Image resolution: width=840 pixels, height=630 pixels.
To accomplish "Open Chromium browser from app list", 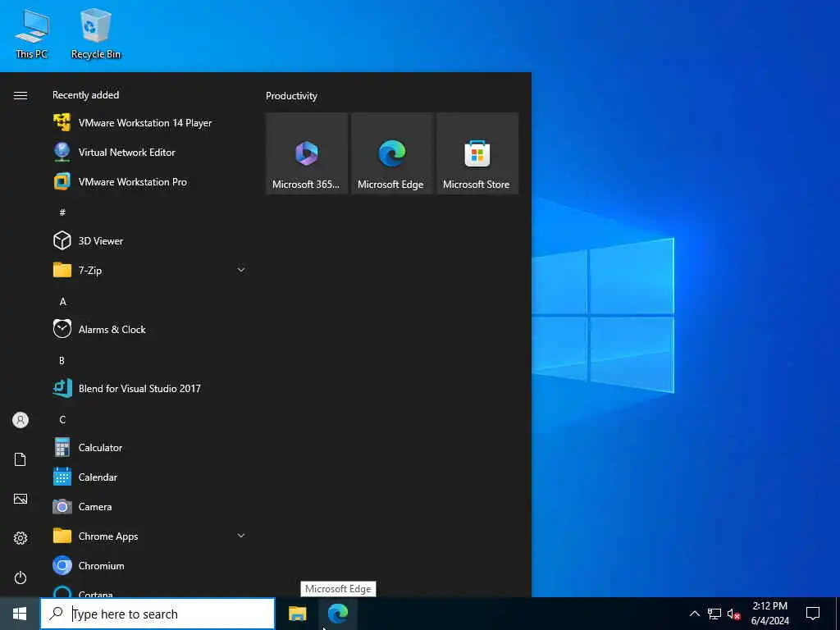I will [x=149, y=565].
